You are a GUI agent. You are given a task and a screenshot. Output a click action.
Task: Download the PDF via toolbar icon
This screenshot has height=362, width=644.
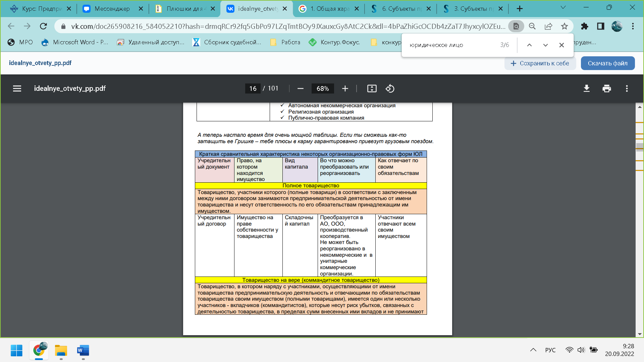tap(587, 88)
